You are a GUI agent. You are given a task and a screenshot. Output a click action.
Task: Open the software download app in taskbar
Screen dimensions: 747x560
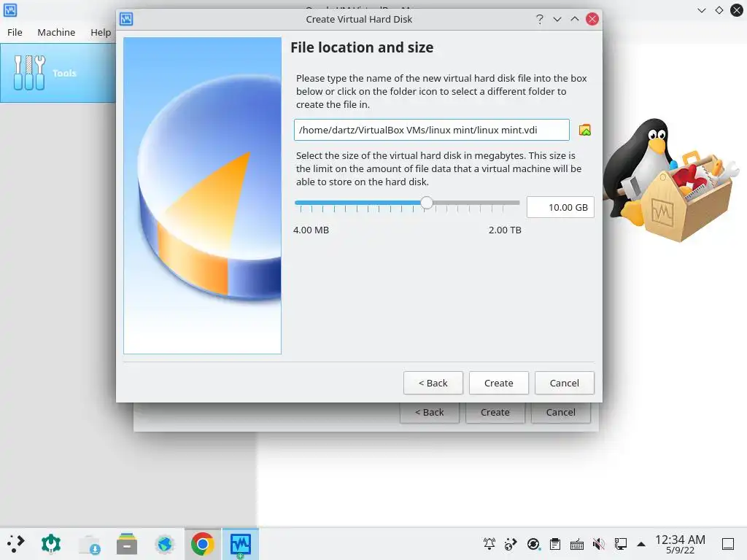point(89,544)
